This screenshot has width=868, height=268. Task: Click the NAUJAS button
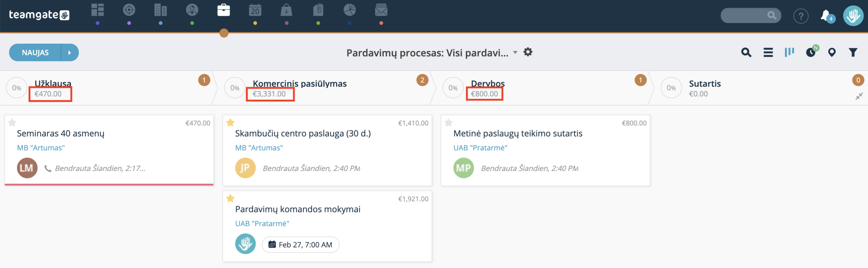(35, 53)
